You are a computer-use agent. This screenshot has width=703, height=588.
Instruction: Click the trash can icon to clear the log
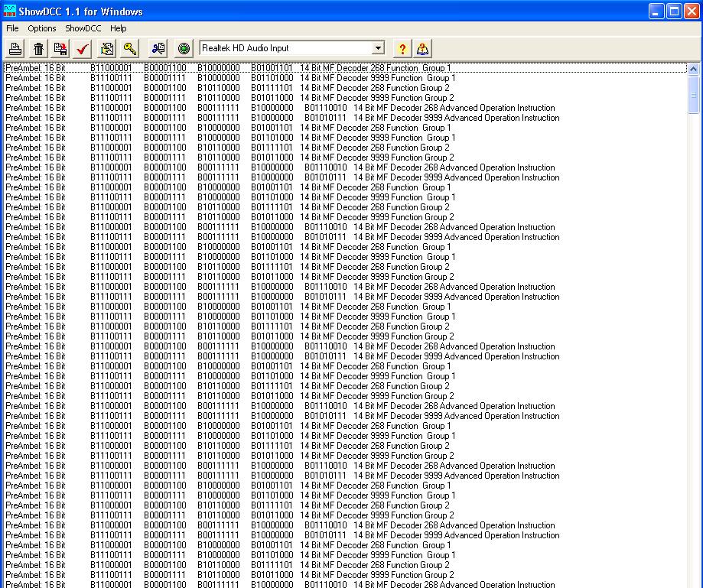[38, 49]
